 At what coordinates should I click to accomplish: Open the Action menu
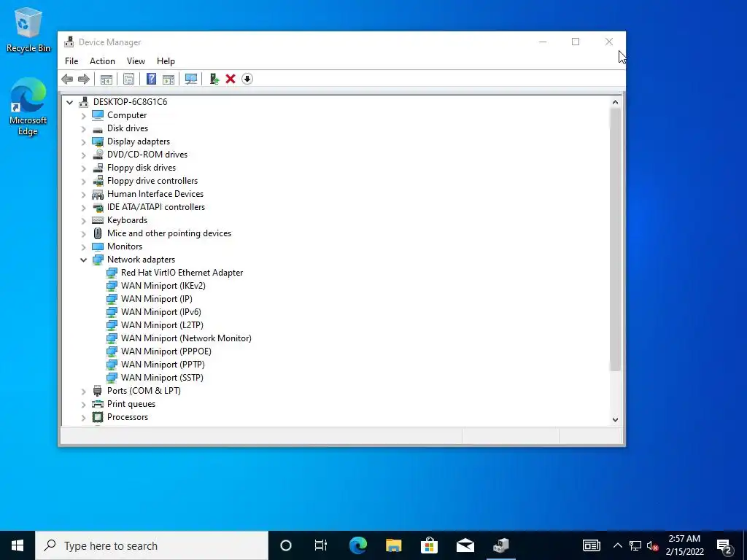tap(102, 61)
